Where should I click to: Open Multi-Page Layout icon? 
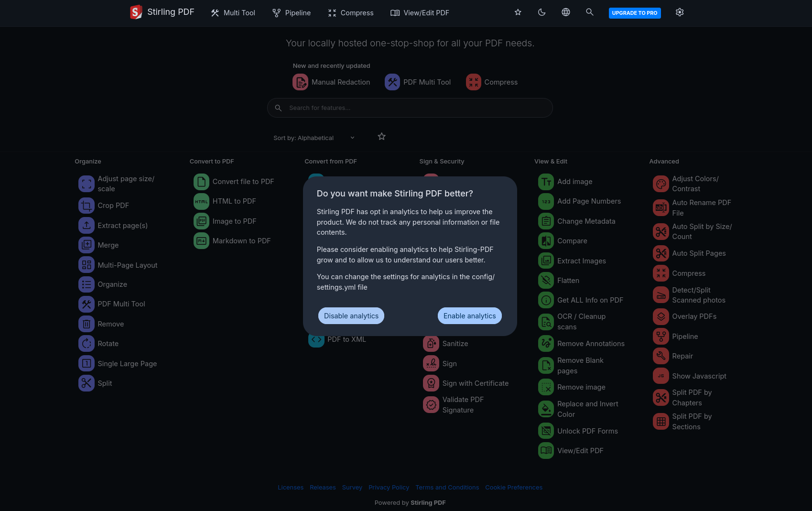coord(87,265)
